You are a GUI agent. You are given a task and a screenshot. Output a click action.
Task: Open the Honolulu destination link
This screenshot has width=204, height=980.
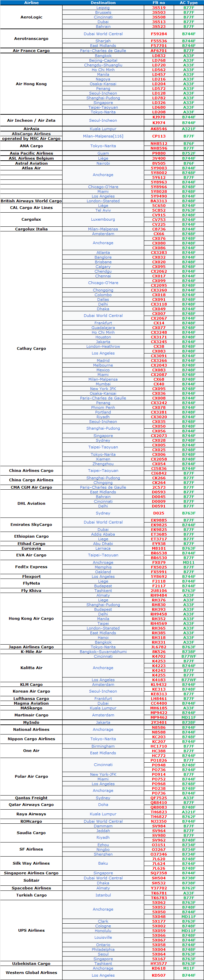coord(103,931)
